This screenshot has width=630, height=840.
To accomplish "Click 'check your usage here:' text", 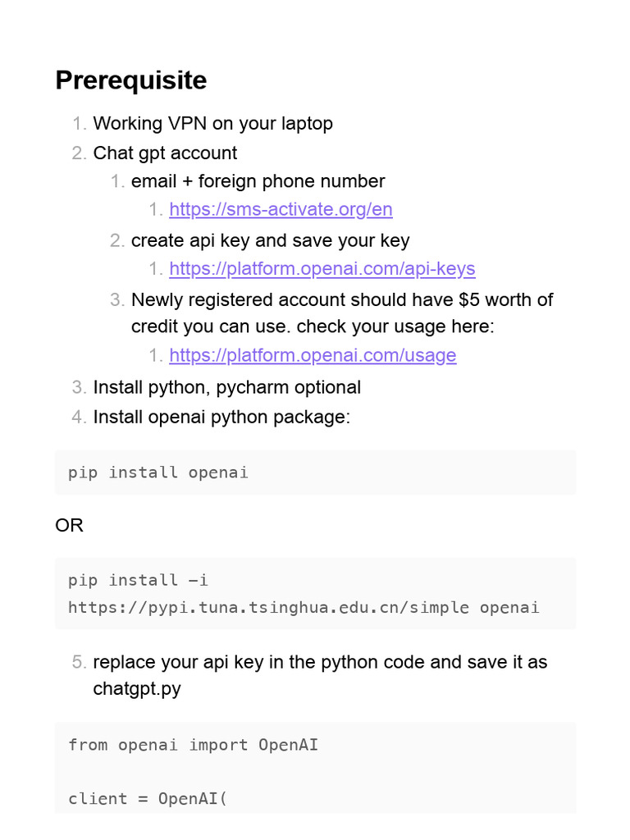I will point(395,326).
